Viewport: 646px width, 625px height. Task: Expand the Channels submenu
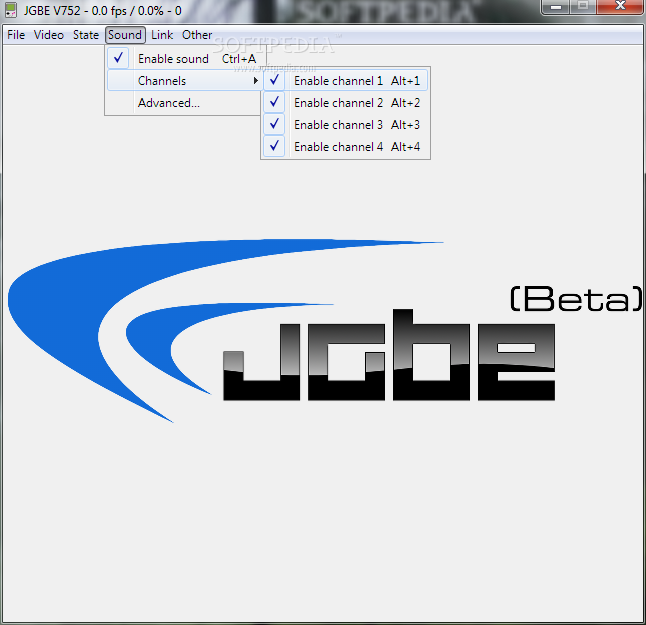tap(184, 80)
